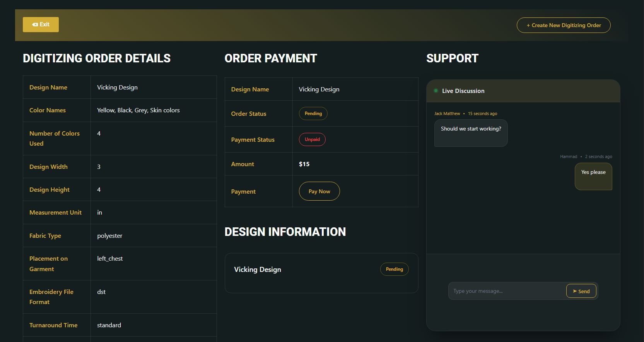The width and height of the screenshot is (644, 342).
Task: Click the Hammad message timestamp
Action: click(598, 157)
